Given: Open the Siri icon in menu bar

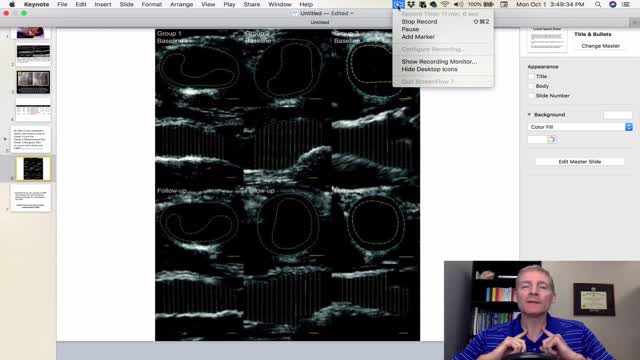Looking at the screenshot, I should point(613,4).
